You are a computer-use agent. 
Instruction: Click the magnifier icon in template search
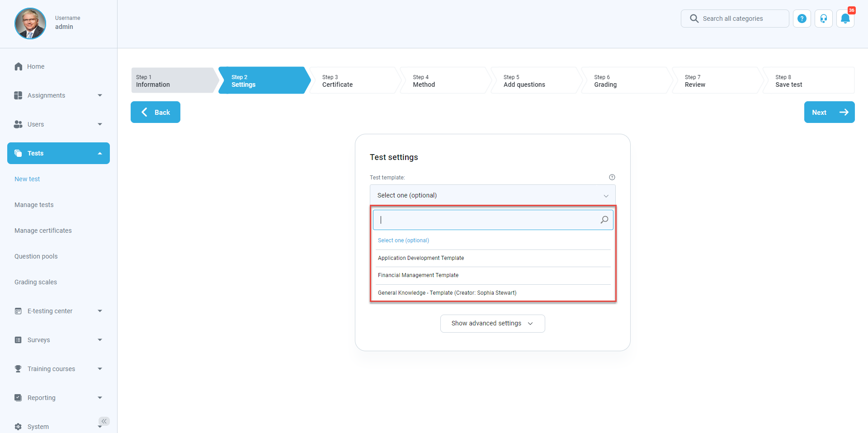[x=604, y=220]
